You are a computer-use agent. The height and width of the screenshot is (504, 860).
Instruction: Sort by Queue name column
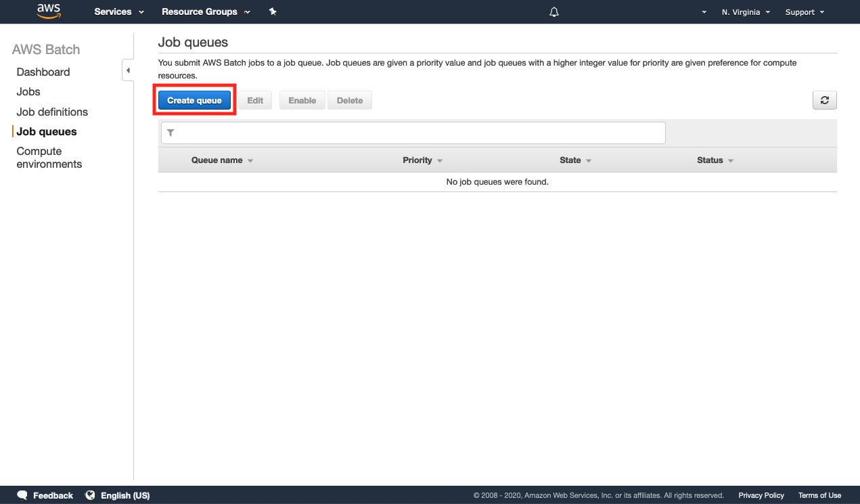tap(222, 160)
